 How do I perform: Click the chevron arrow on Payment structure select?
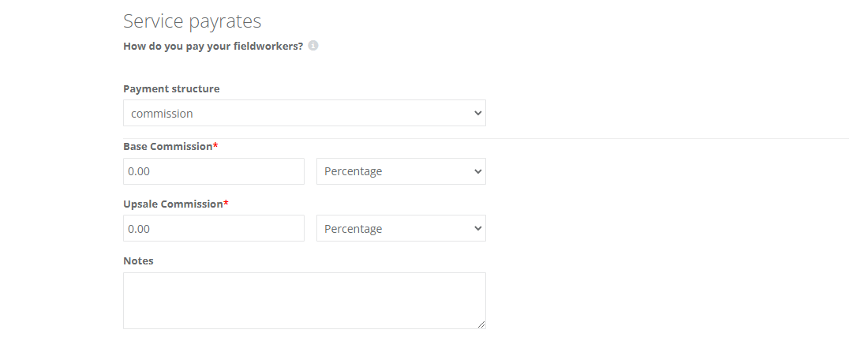[477, 113]
